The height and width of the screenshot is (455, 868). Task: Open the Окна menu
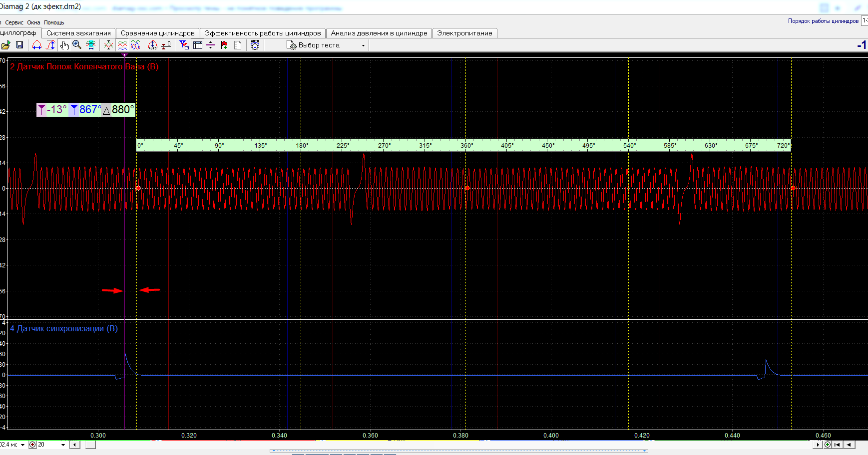point(33,22)
